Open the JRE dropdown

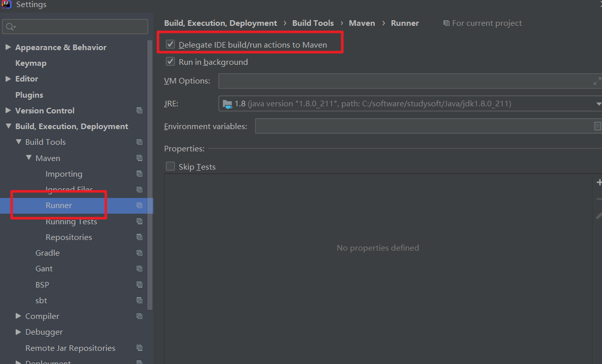597,103
